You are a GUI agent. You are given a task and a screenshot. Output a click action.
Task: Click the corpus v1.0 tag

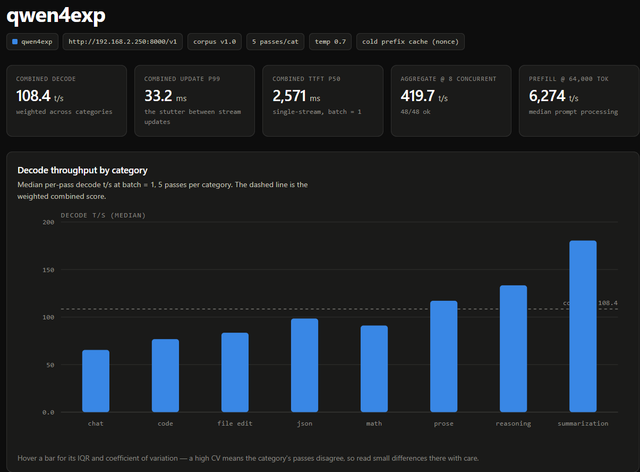tap(214, 42)
